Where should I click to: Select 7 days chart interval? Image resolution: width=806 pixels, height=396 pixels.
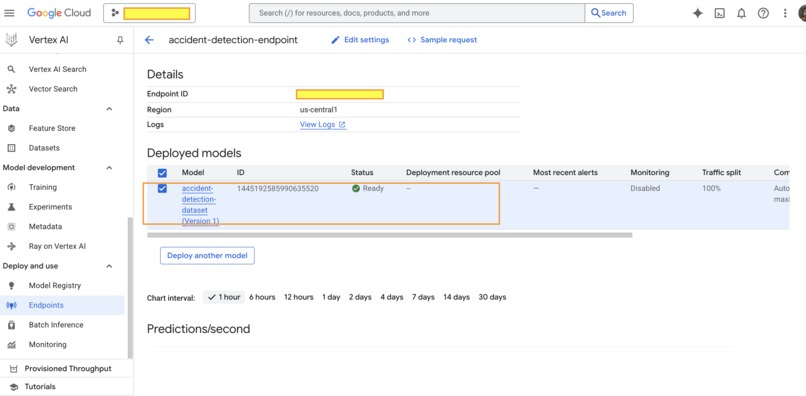[423, 297]
